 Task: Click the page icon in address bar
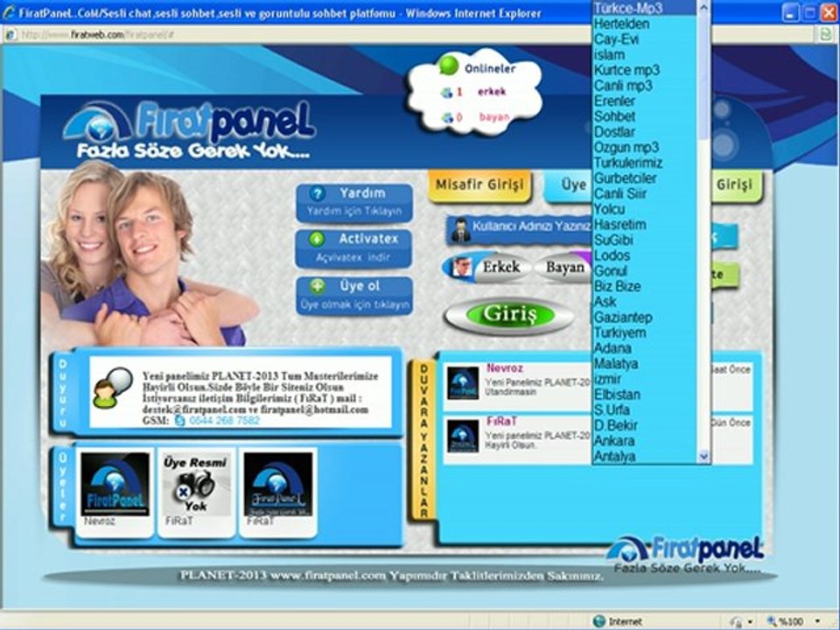[x=10, y=35]
